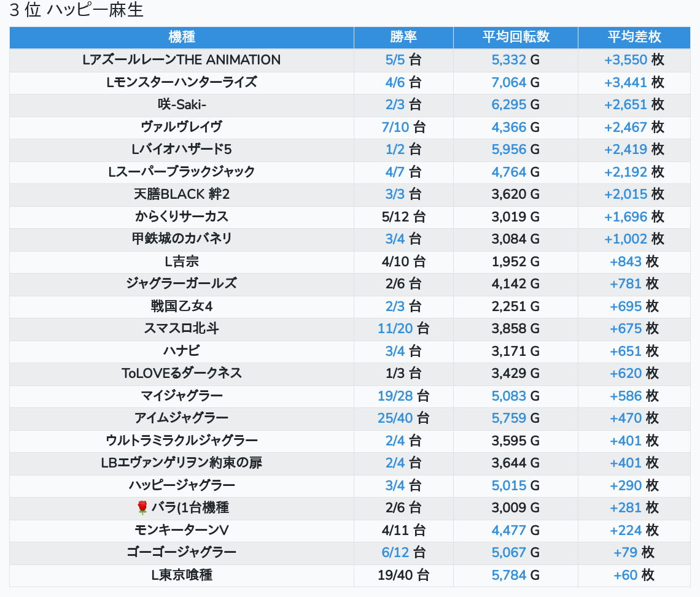Click the "5/5 台" win rate cell
Screen dimensions: 700x597
click(x=403, y=60)
